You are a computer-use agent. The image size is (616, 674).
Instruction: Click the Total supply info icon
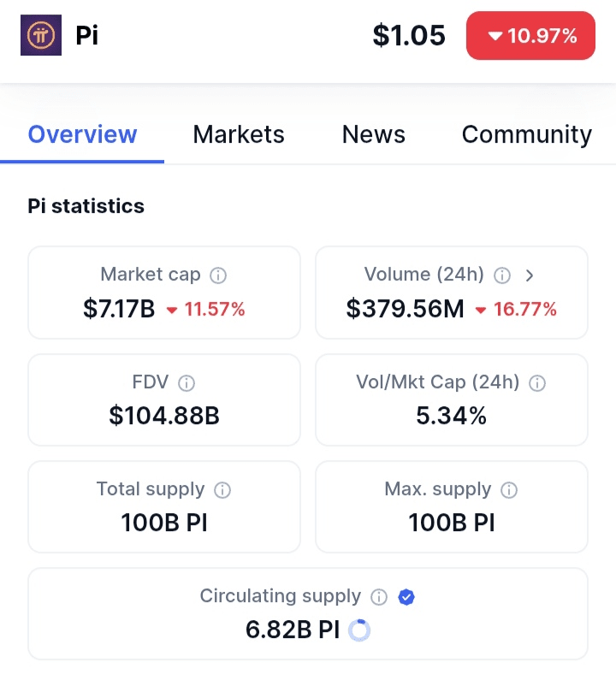pos(222,490)
